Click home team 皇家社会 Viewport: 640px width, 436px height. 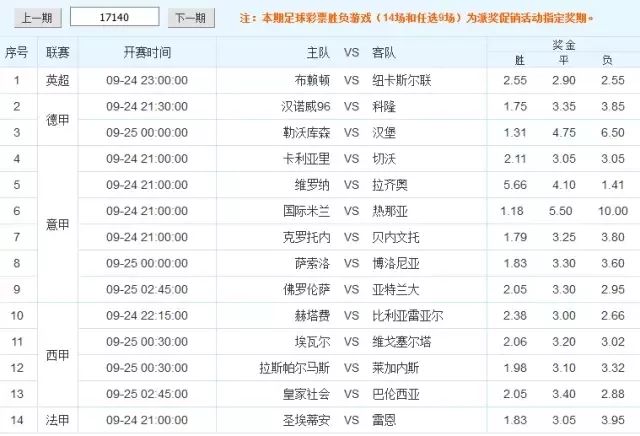307,394
